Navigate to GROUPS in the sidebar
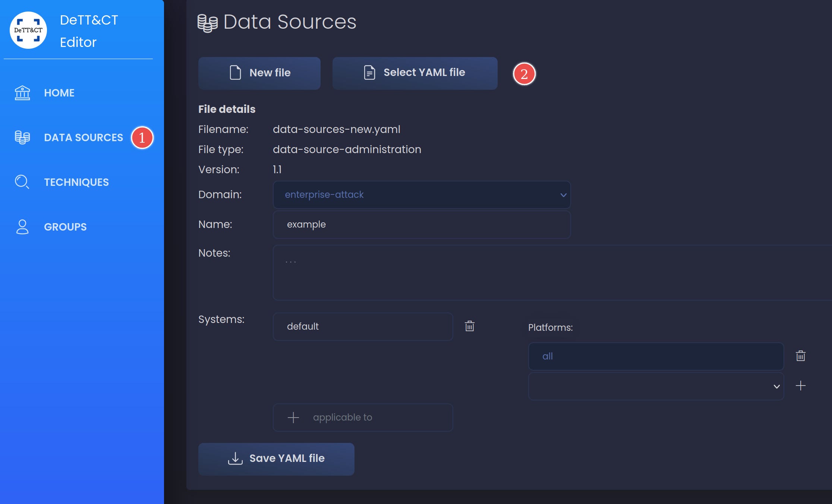The width and height of the screenshot is (832, 504). pyautogui.click(x=65, y=226)
